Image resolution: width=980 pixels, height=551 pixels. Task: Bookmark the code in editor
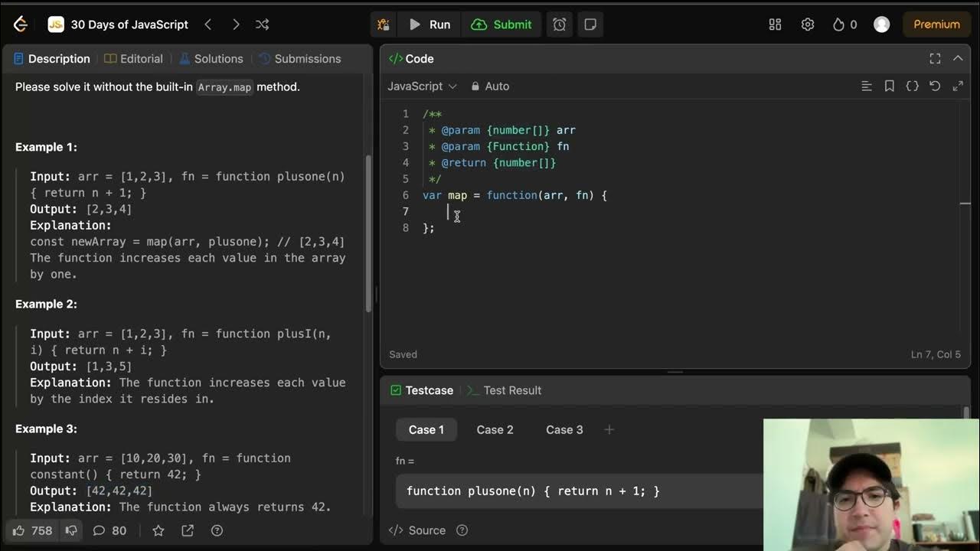coord(890,86)
